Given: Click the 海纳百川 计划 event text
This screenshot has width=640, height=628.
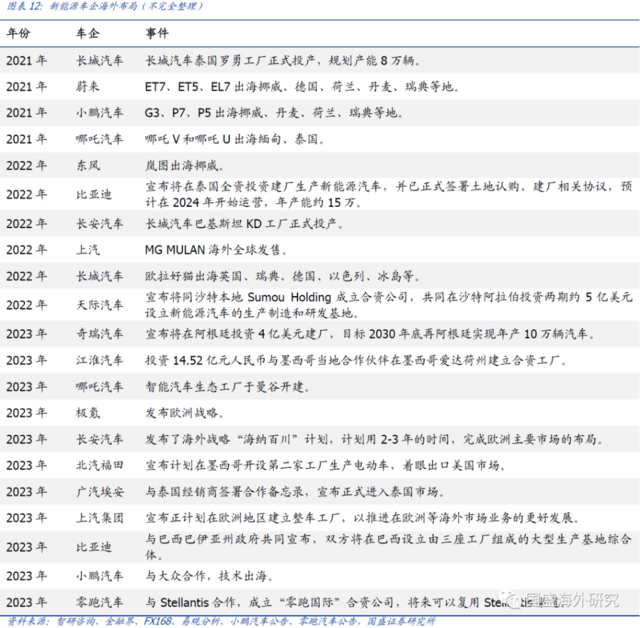Looking at the screenshot, I should (374, 439).
